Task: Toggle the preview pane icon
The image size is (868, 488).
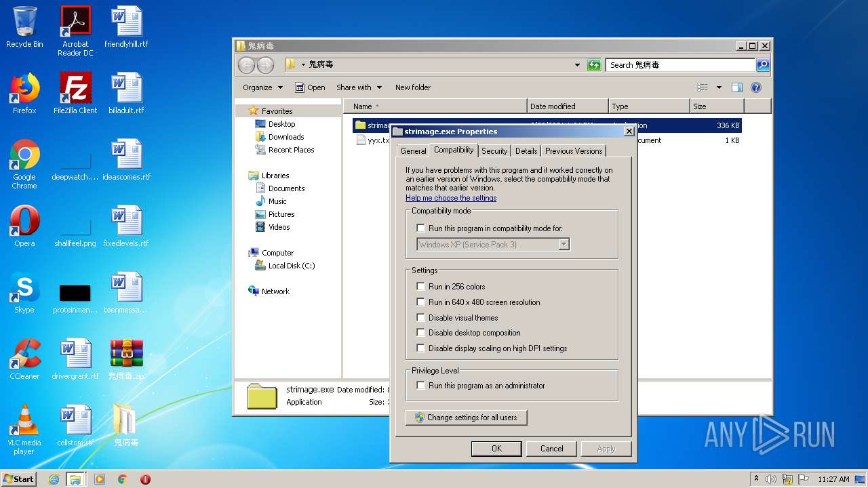Action: click(x=737, y=87)
